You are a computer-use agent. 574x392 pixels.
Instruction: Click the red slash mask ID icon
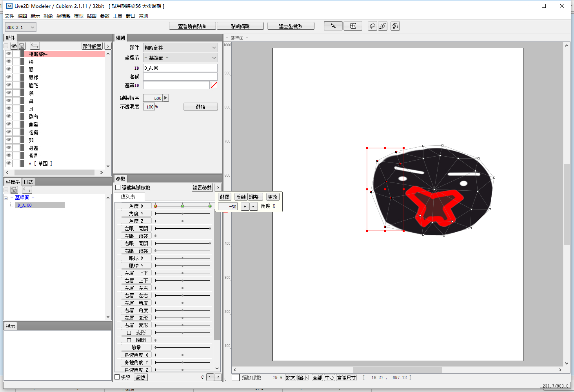(214, 85)
